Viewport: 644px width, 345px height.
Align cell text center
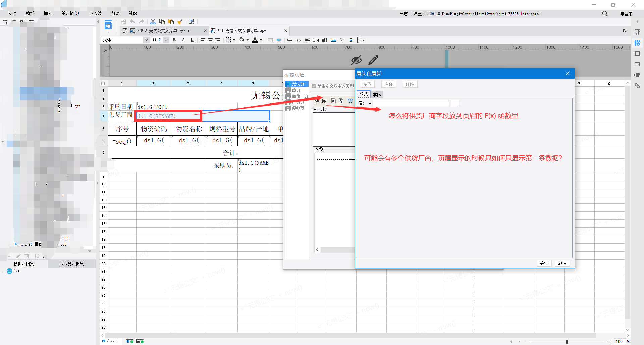coord(210,40)
